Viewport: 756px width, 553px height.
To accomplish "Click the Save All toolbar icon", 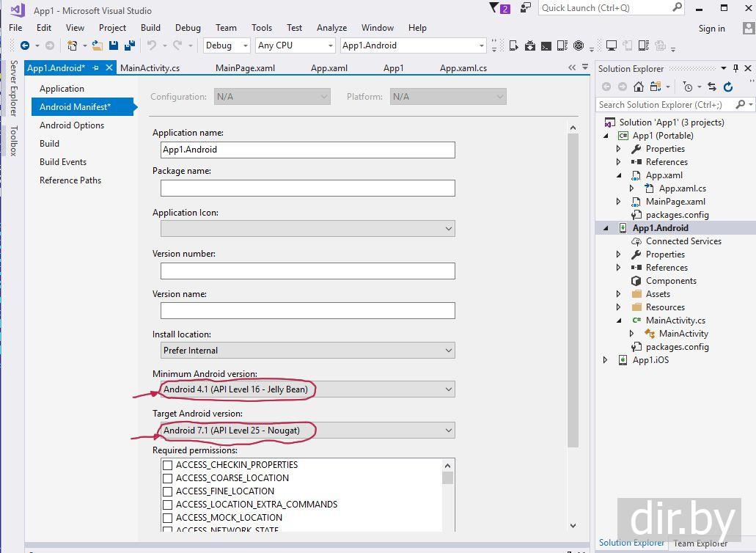I will tap(130, 45).
